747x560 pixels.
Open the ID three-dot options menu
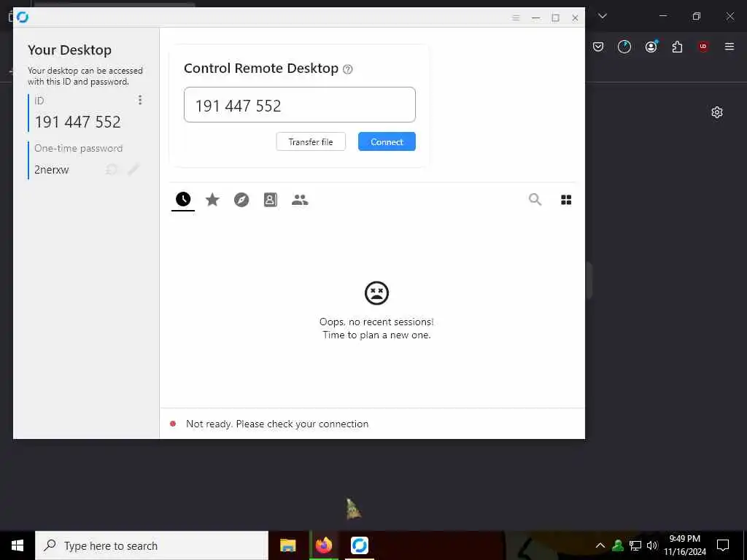click(x=139, y=100)
